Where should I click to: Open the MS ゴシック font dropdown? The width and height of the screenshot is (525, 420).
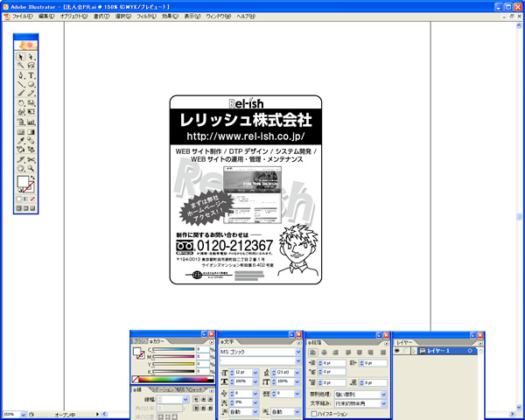click(x=298, y=351)
